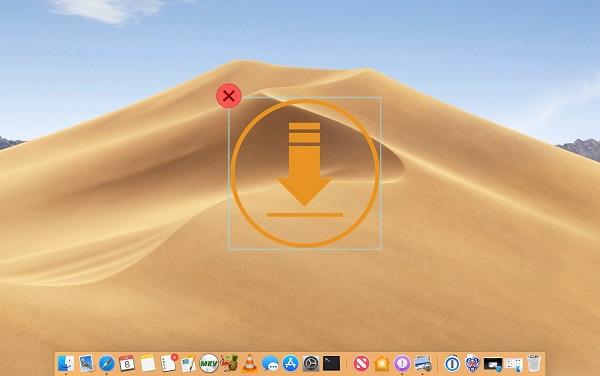The image size is (600, 376).
Task: Open the purple Feedback Assistant icon
Action: coord(402,363)
